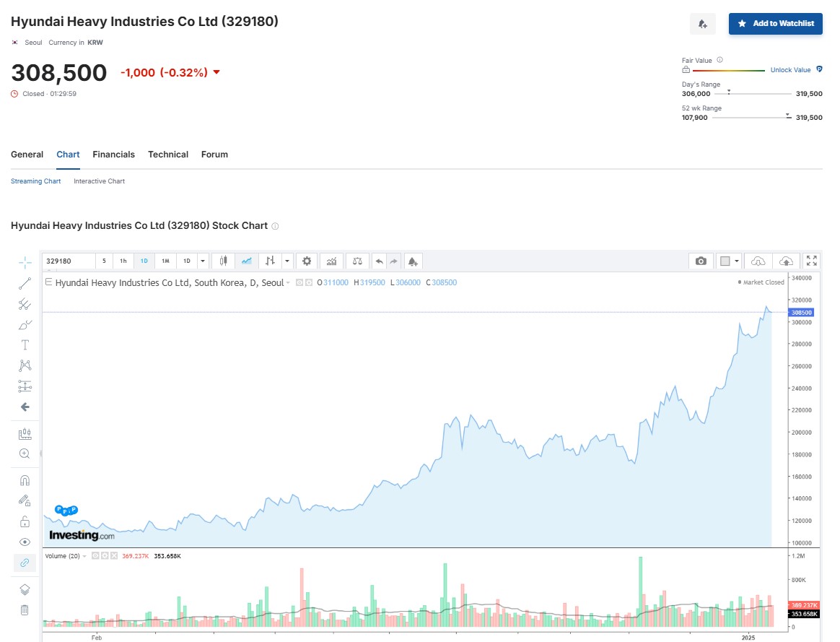840x642 pixels.
Task: Undo last chart action
Action: click(x=380, y=261)
